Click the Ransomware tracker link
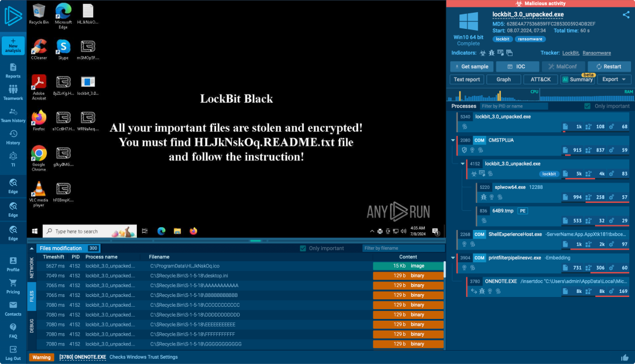Screen dimensions: 635x364 coord(596,53)
